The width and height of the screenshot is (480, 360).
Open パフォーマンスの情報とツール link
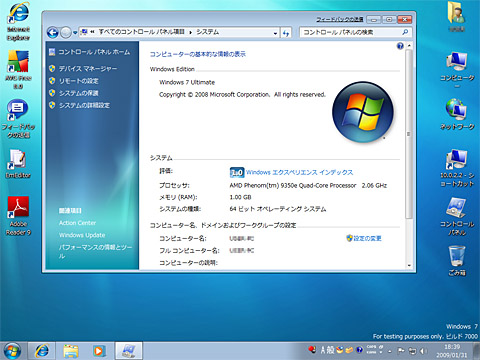coord(95,252)
